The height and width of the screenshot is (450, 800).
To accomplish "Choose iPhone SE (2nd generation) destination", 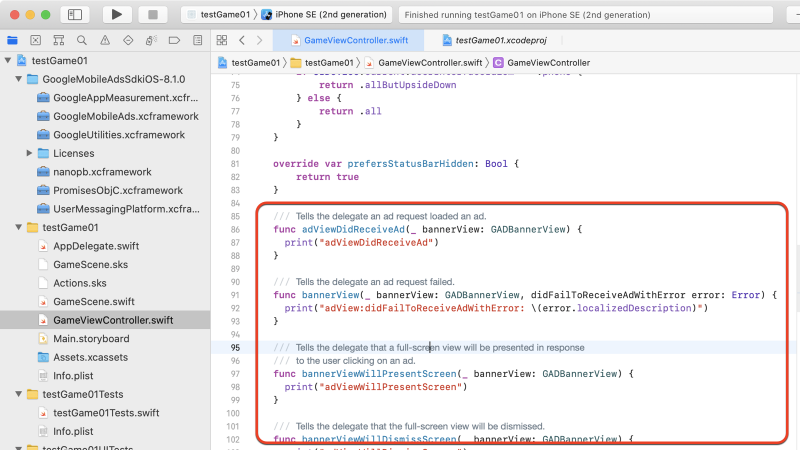I will [324, 14].
